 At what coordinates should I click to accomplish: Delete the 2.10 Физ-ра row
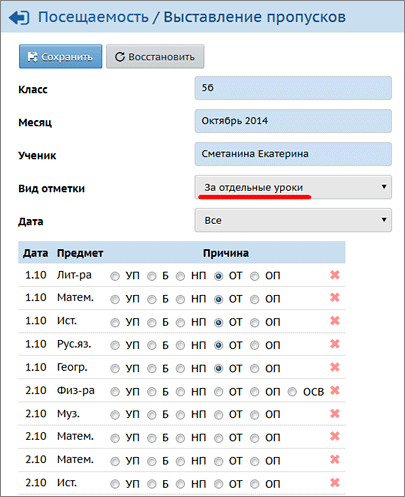[334, 390]
